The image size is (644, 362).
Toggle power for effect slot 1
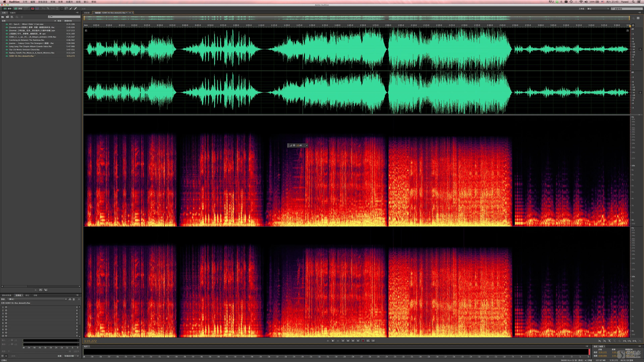click(6, 307)
